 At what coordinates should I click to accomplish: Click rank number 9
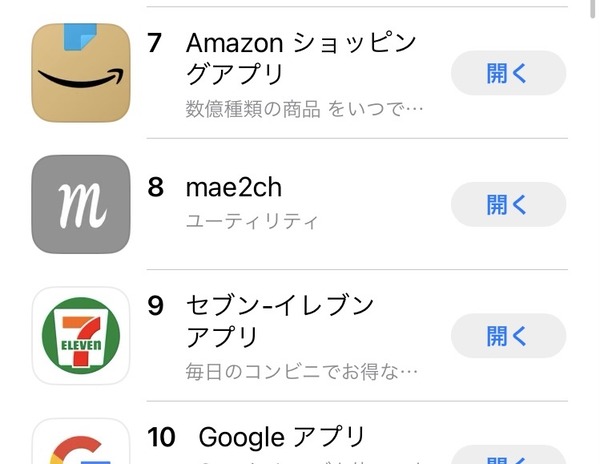point(155,306)
